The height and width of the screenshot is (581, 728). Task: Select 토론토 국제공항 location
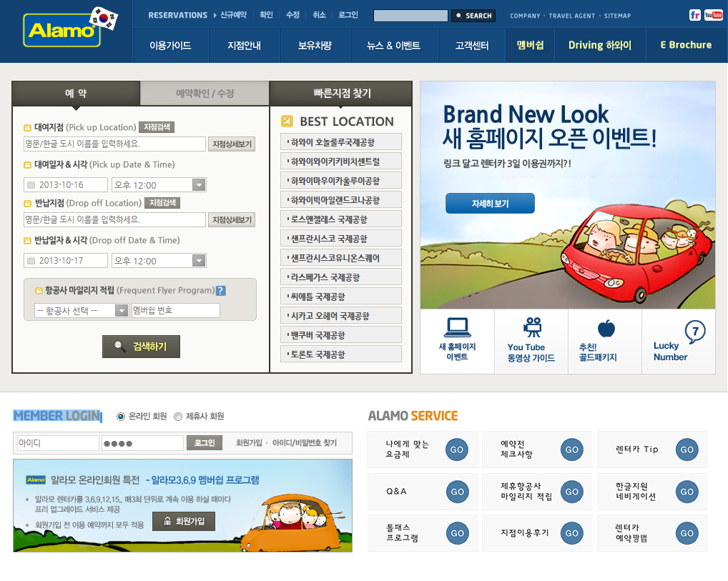(341, 354)
